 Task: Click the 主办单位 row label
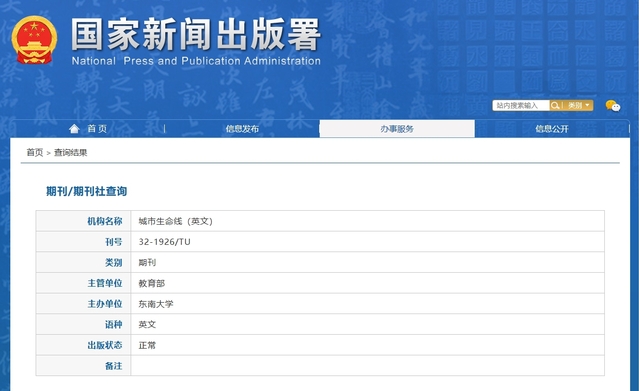pyautogui.click(x=105, y=304)
